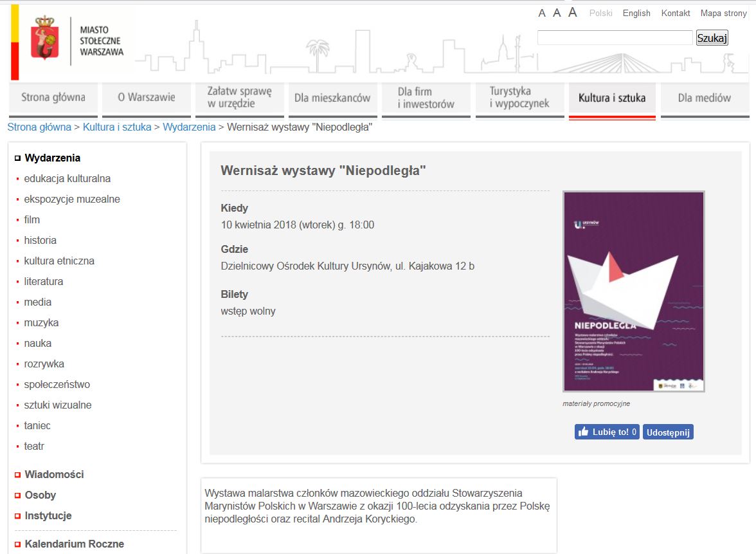
Task: Select the largest font size A
Action: point(572,12)
